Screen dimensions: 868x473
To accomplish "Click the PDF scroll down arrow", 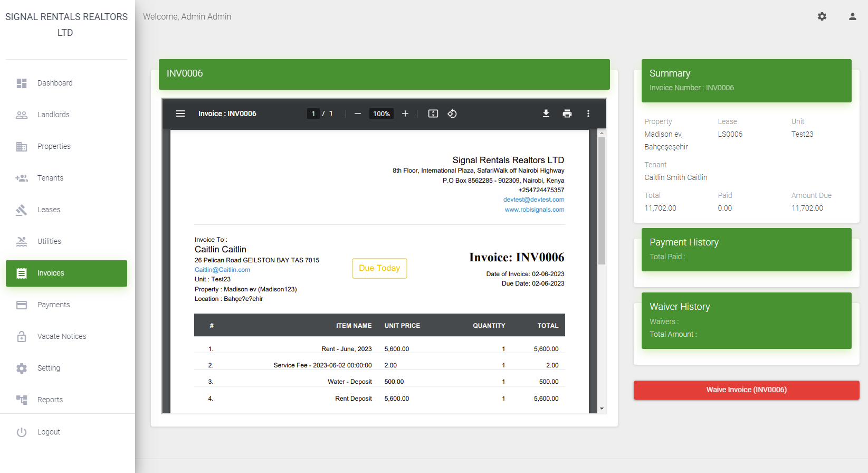I will point(602,409).
